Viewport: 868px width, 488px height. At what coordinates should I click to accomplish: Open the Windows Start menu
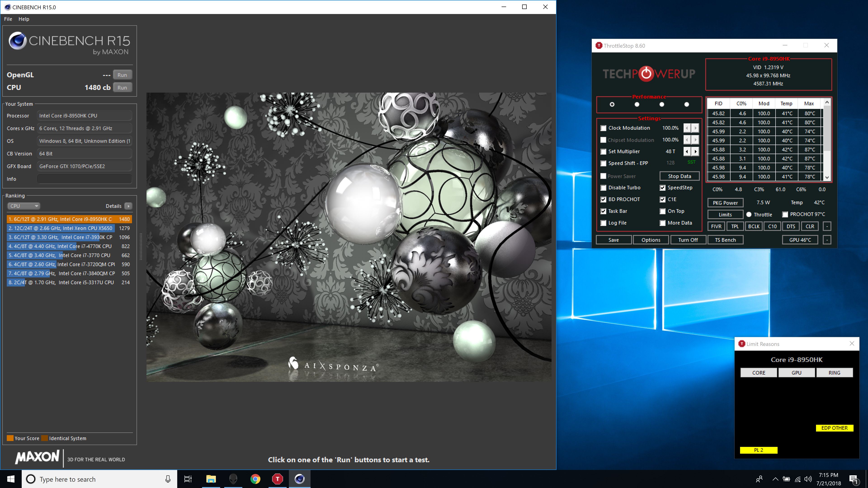[x=11, y=479]
